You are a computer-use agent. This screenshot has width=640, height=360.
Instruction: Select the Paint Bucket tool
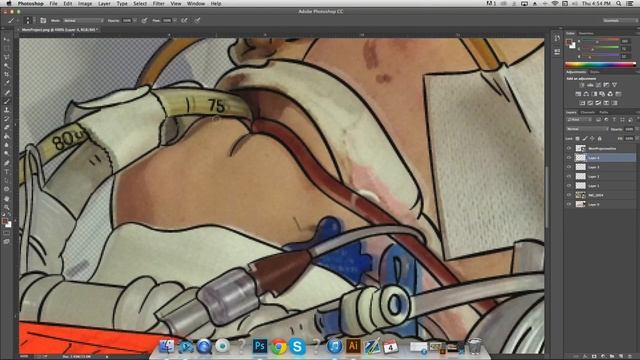[x=7, y=136]
